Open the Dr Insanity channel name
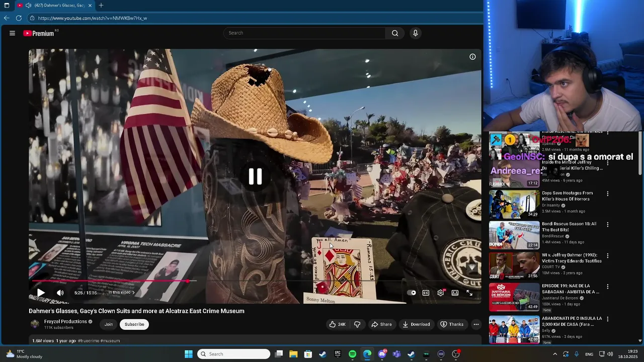This screenshot has width=644, height=362. [x=551, y=205]
